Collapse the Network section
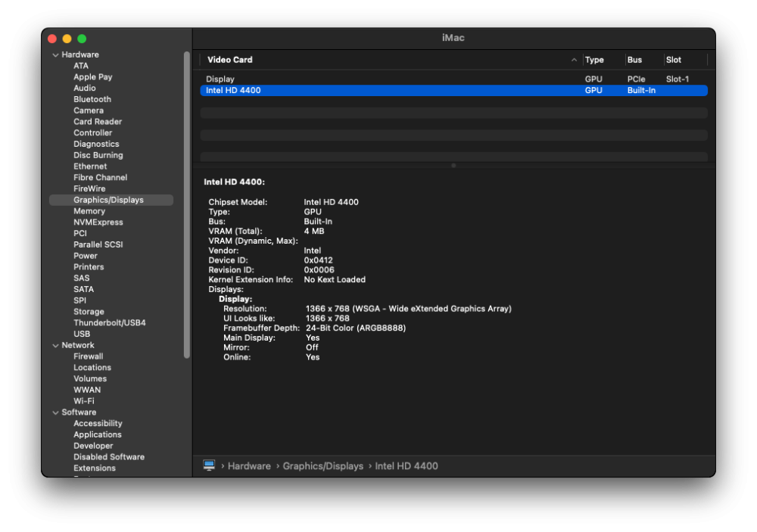This screenshot has width=757, height=532. point(55,346)
